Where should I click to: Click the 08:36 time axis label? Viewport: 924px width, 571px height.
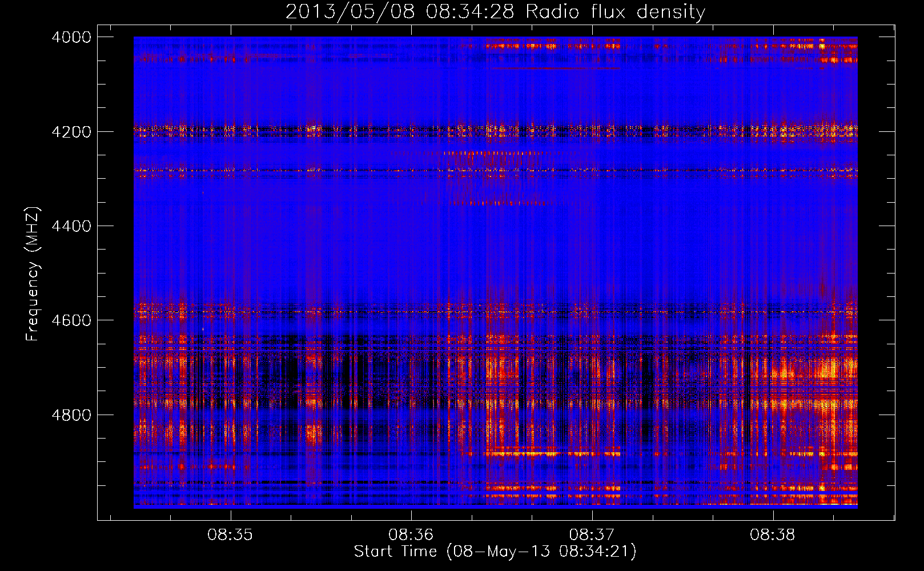[411, 535]
